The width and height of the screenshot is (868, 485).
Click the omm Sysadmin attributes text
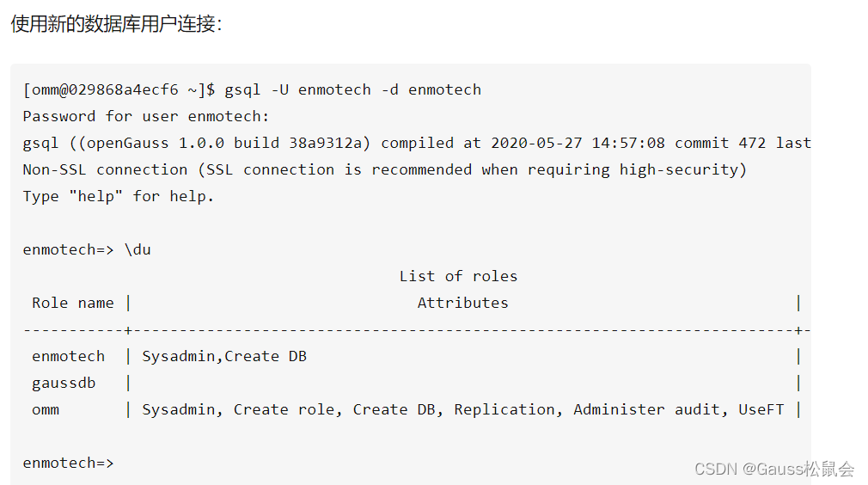[462, 409]
